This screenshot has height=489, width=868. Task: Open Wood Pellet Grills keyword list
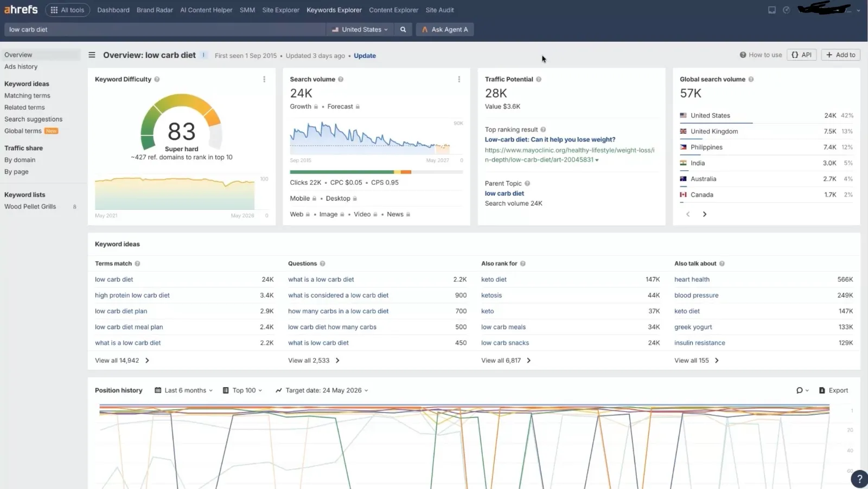click(x=30, y=207)
